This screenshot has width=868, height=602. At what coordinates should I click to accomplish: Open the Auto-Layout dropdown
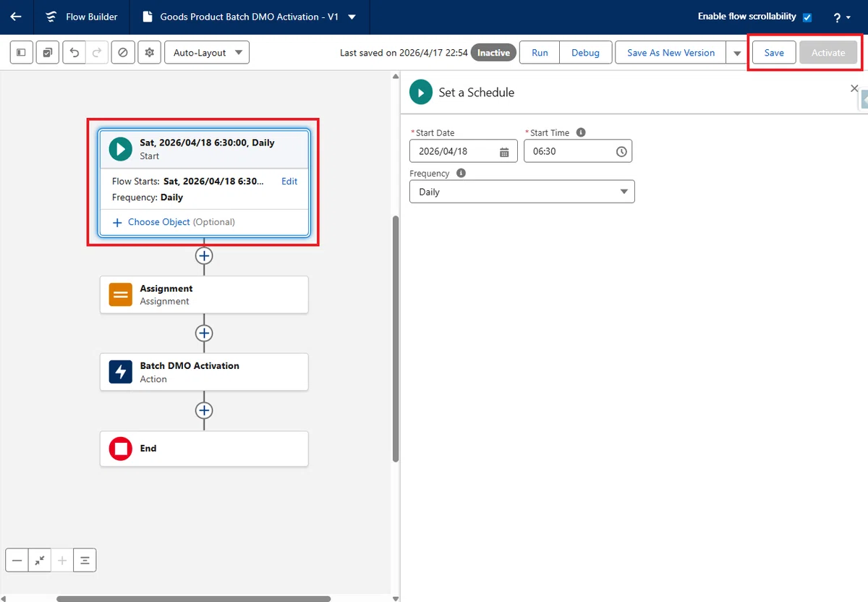coord(207,53)
